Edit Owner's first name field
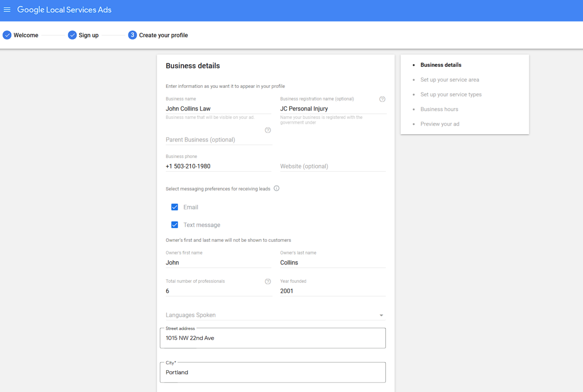 [x=218, y=263]
